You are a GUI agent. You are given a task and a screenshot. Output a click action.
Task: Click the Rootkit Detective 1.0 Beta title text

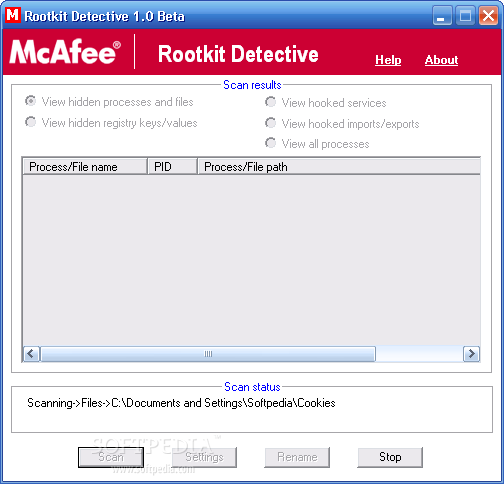pyautogui.click(x=104, y=16)
